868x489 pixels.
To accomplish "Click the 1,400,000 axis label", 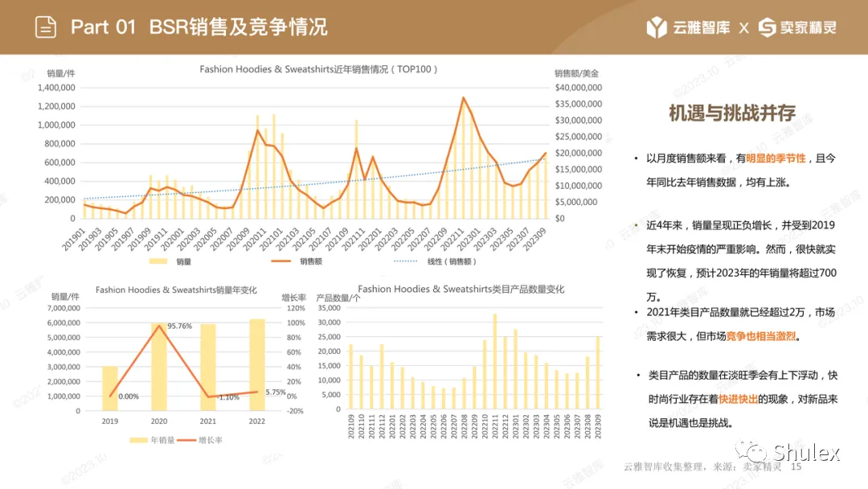I will pyautogui.click(x=56, y=88).
